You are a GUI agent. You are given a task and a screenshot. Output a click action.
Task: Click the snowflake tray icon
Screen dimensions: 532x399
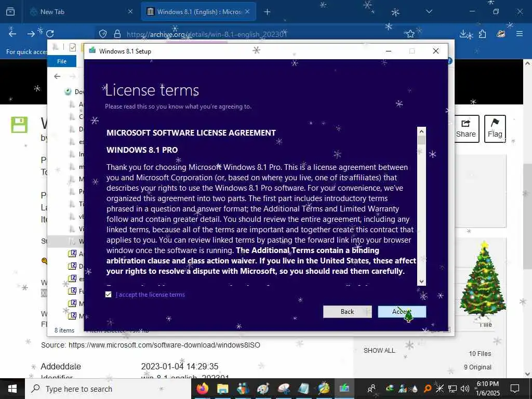(x=440, y=388)
